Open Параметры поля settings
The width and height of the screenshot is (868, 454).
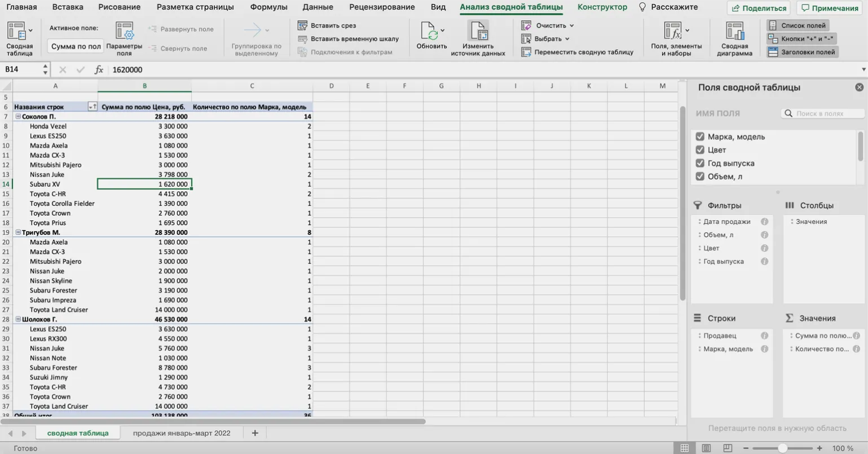[x=124, y=32]
